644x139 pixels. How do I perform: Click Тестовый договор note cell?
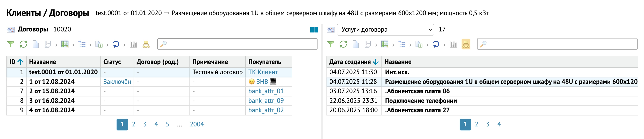(x=217, y=72)
